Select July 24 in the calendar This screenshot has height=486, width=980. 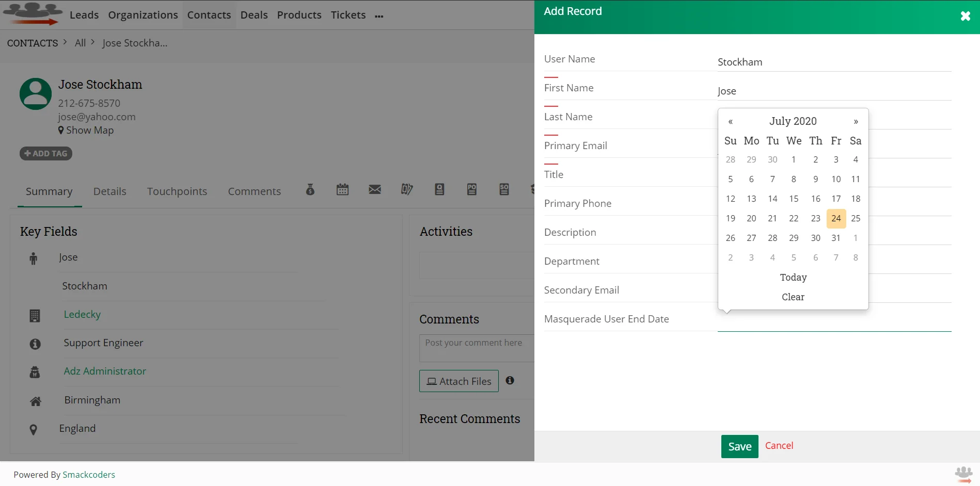[x=836, y=218]
